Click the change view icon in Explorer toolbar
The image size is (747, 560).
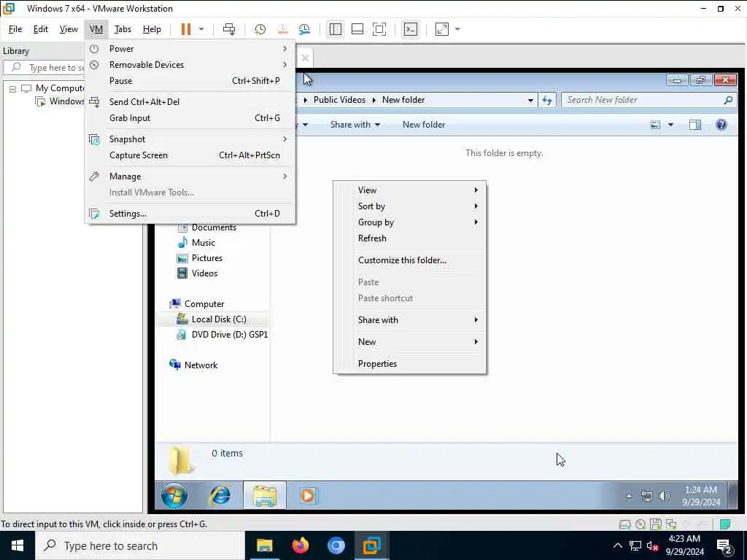coord(656,125)
